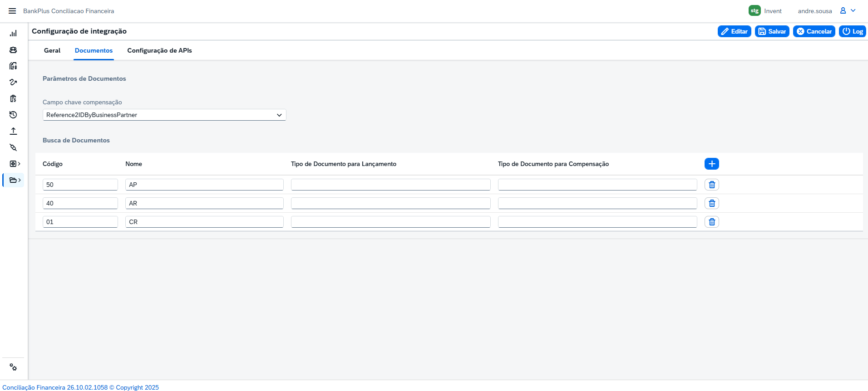Open the Log button

point(853,31)
